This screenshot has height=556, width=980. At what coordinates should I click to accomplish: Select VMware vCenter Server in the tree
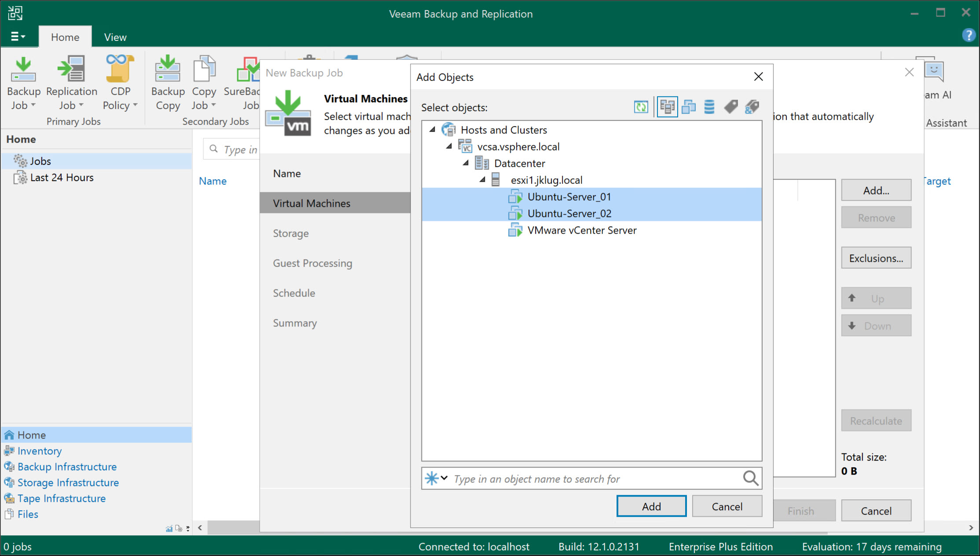point(582,230)
